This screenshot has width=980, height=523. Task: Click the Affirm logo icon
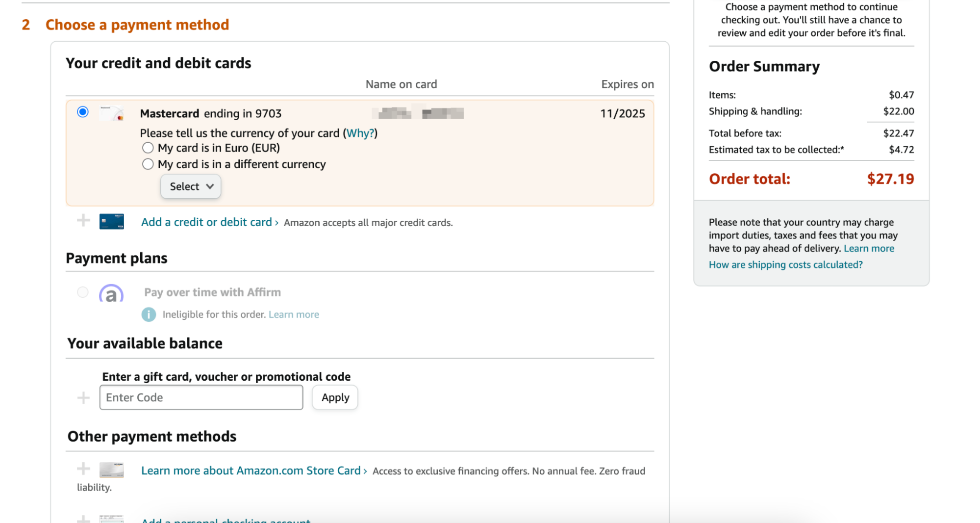pos(111,293)
